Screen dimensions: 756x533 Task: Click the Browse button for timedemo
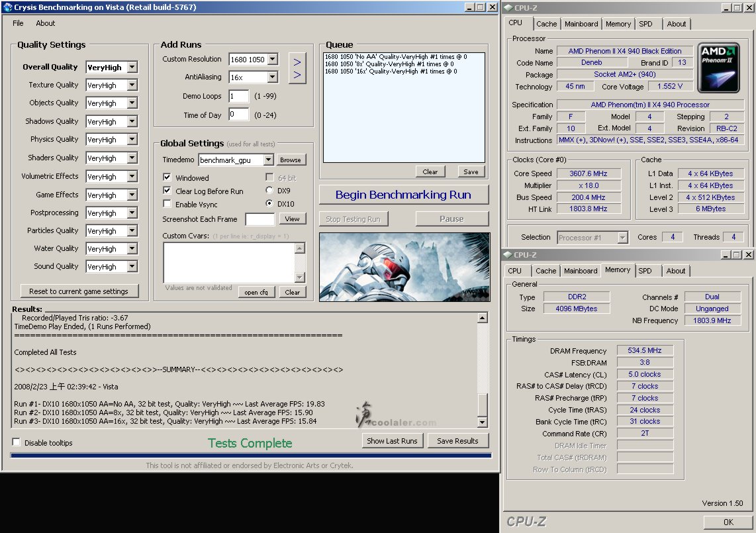click(290, 160)
